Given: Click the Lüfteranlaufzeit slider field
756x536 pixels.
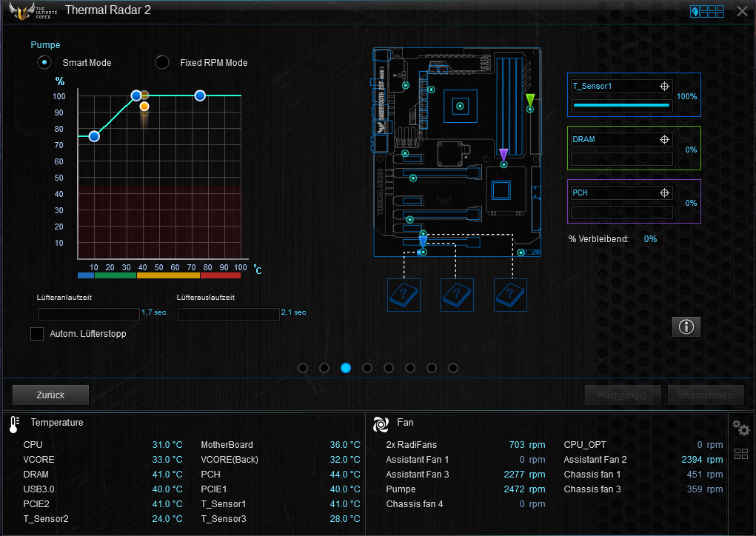Looking at the screenshot, I should (x=89, y=315).
